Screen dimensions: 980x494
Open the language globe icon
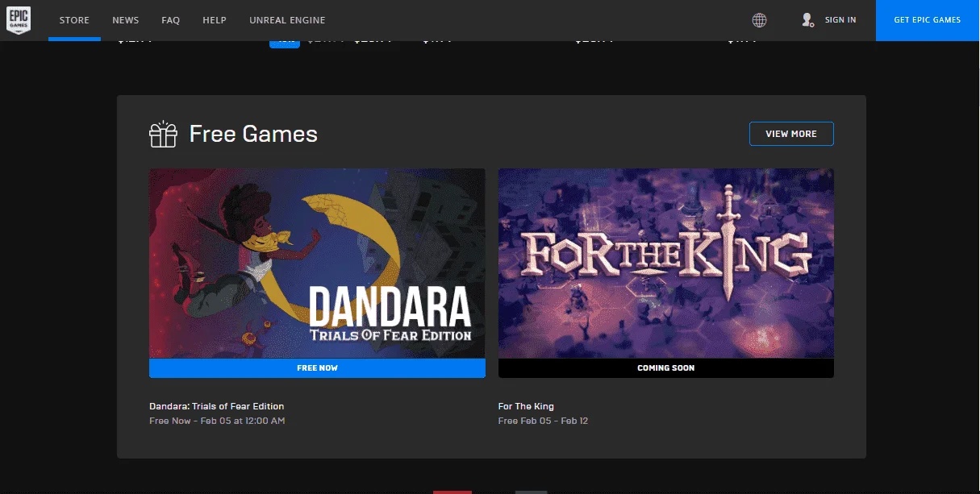[759, 20]
